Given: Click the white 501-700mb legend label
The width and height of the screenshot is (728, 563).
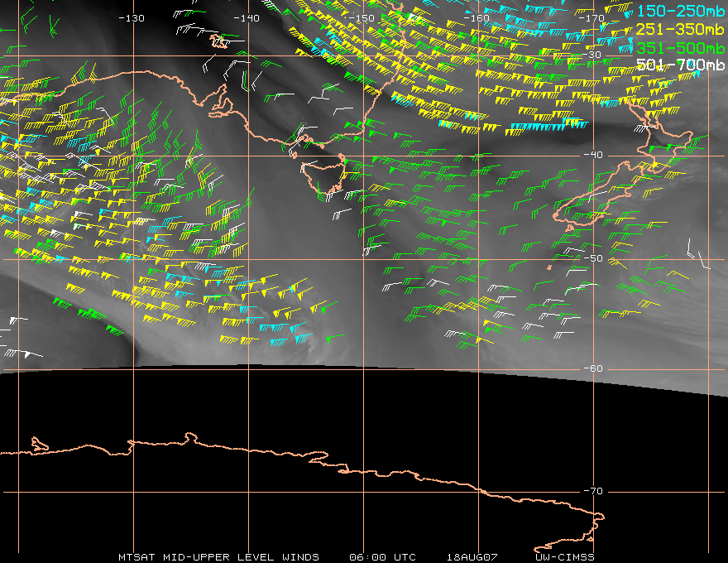Looking at the screenshot, I should tap(680, 65).
